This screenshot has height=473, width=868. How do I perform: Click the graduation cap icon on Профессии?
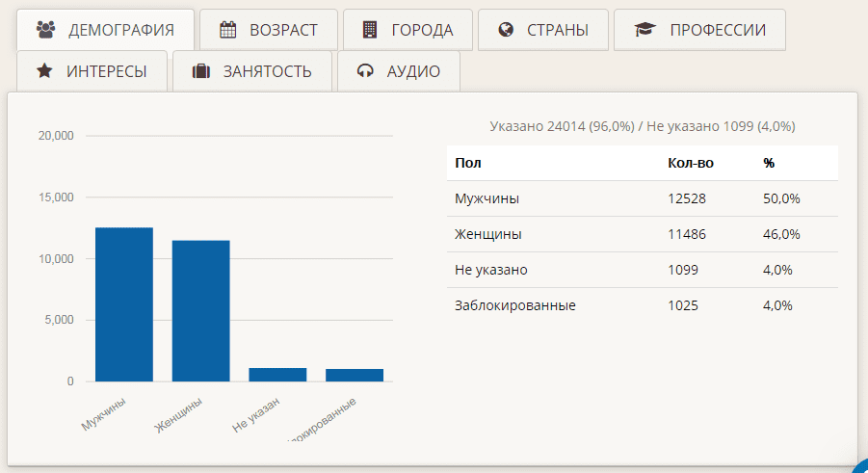pyautogui.click(x=644, y=30)
